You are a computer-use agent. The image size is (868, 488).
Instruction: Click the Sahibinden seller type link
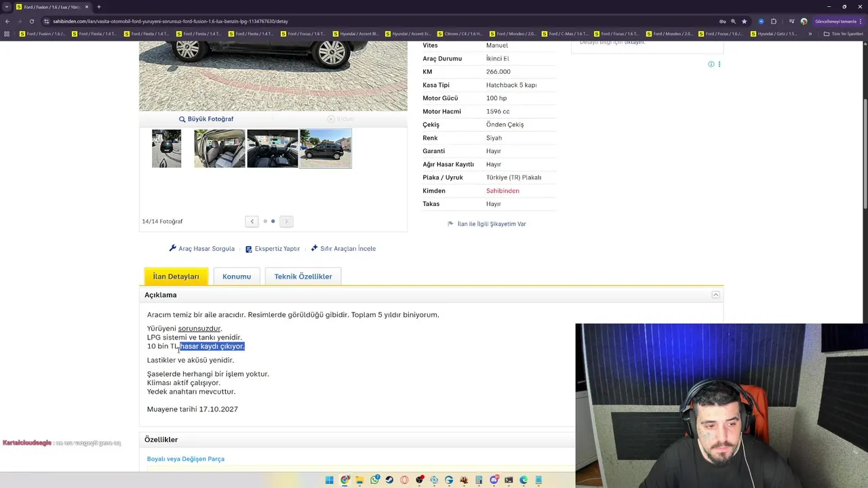[x=502, y=191]
